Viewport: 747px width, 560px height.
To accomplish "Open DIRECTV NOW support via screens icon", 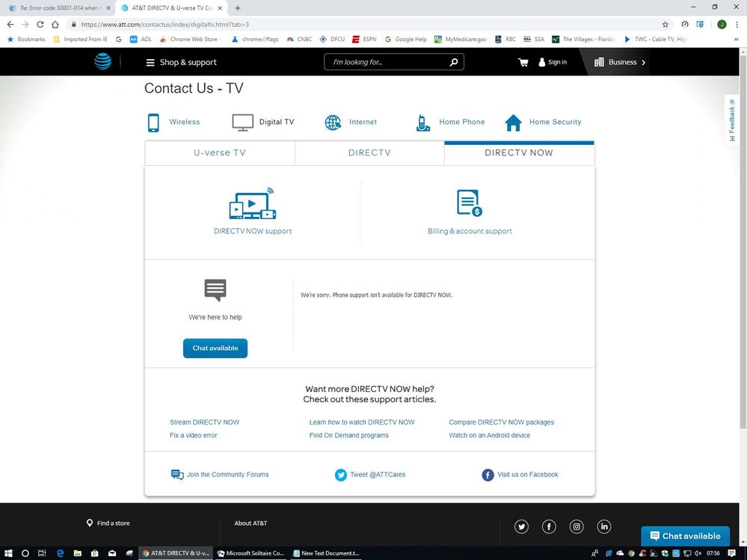I will coord(252,203).
